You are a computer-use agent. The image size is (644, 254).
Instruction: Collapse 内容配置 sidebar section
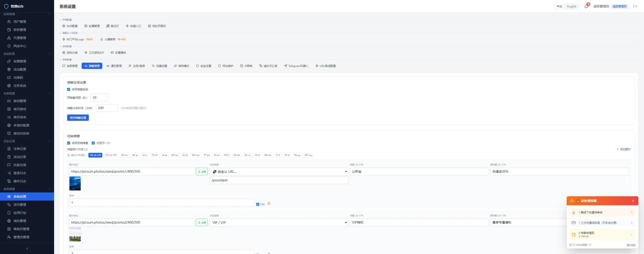pos(27,93)
